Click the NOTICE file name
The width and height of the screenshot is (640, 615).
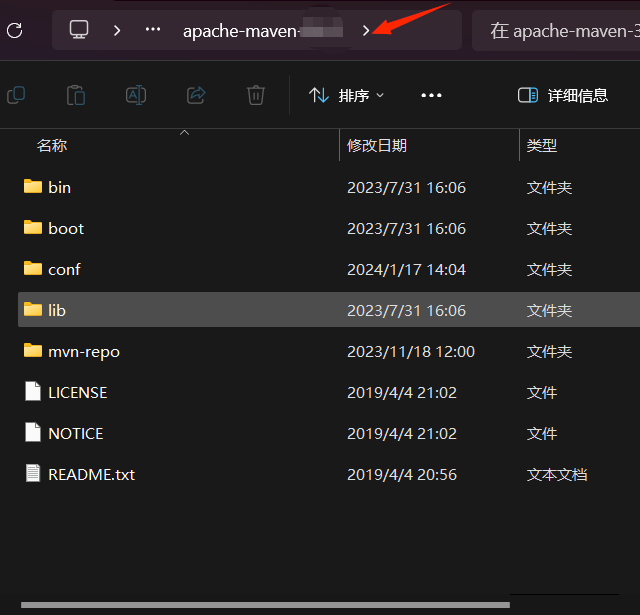click(76, 433)
